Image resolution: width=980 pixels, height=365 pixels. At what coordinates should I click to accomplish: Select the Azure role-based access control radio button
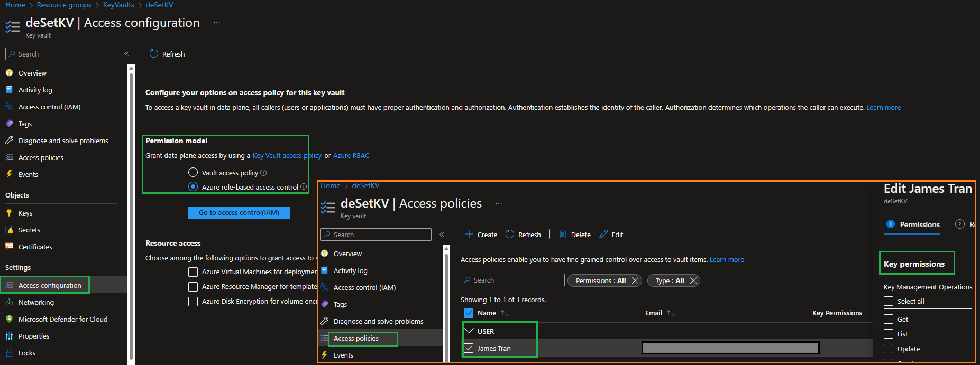click(x=193, y=186)
